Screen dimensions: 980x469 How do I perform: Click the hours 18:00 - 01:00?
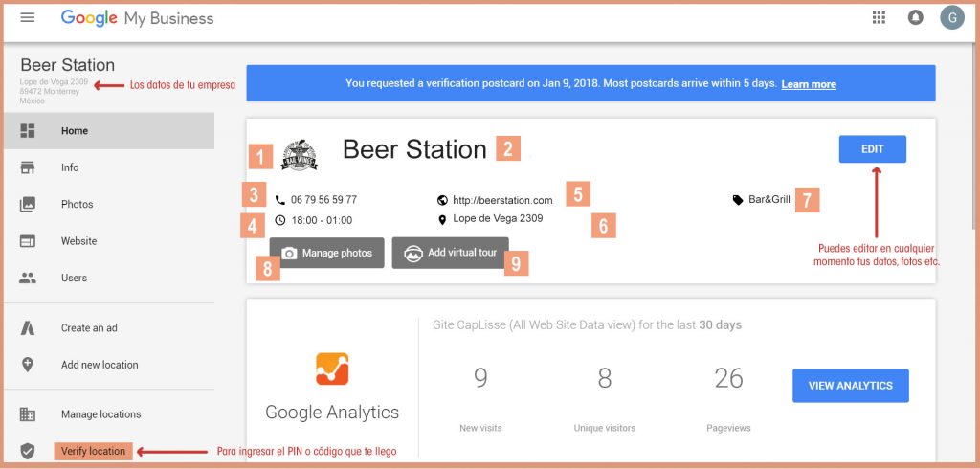click(322, 220)
